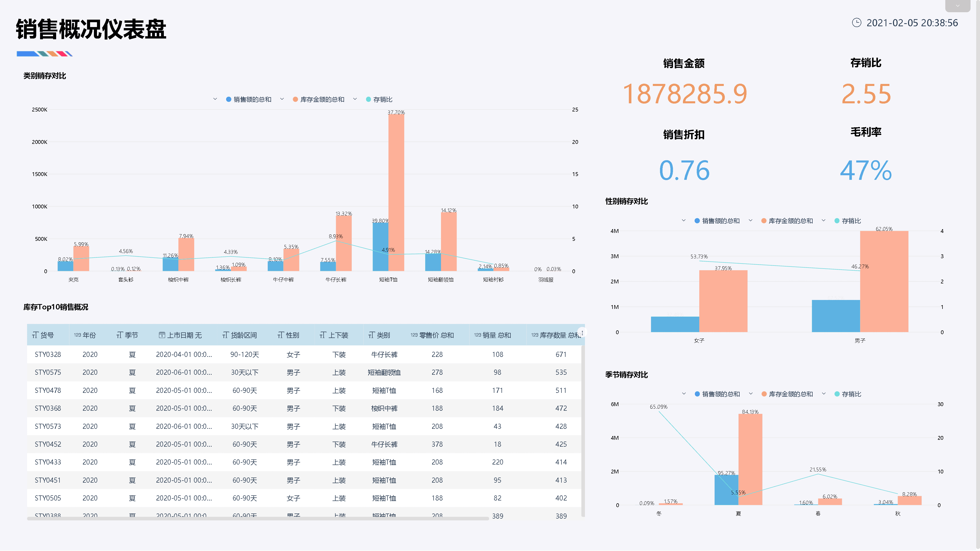
Task: Select table cell STY0451
Action: coord(48,480)
